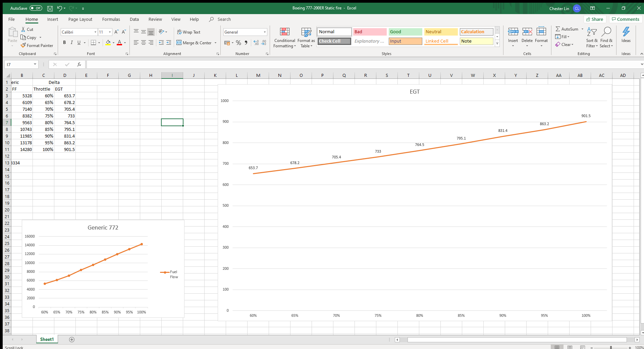This screenshot has width=644, height=349.
Task: Open the AutoSum dropdown arrow
Action: click(582, 29)
